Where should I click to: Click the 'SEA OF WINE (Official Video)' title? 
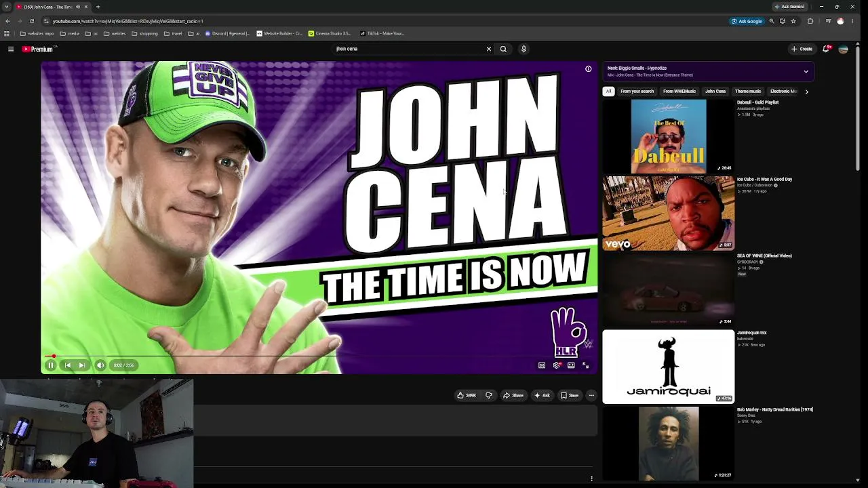click(764, 256)
